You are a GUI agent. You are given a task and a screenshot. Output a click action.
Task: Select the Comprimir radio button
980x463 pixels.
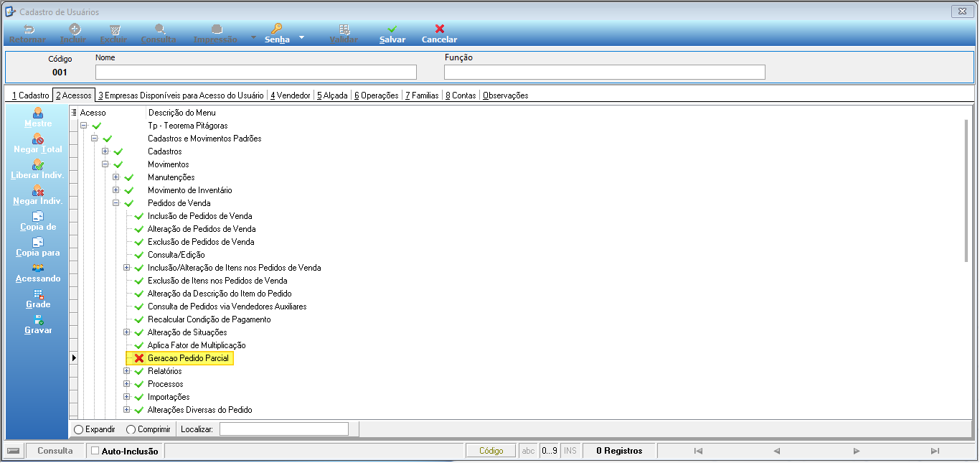(x=131, y=429)
